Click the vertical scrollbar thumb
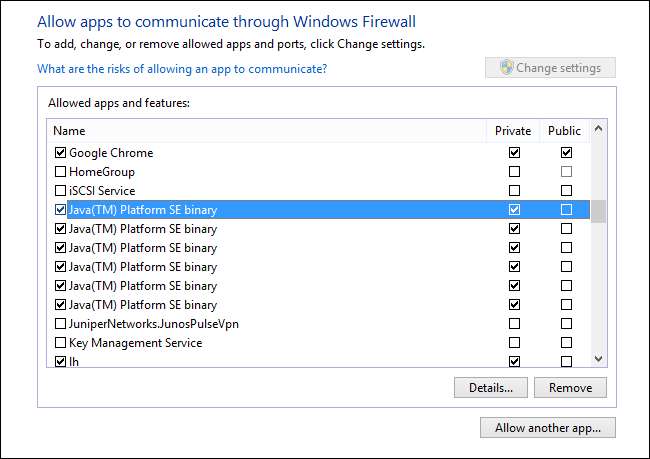 point(598,211)
